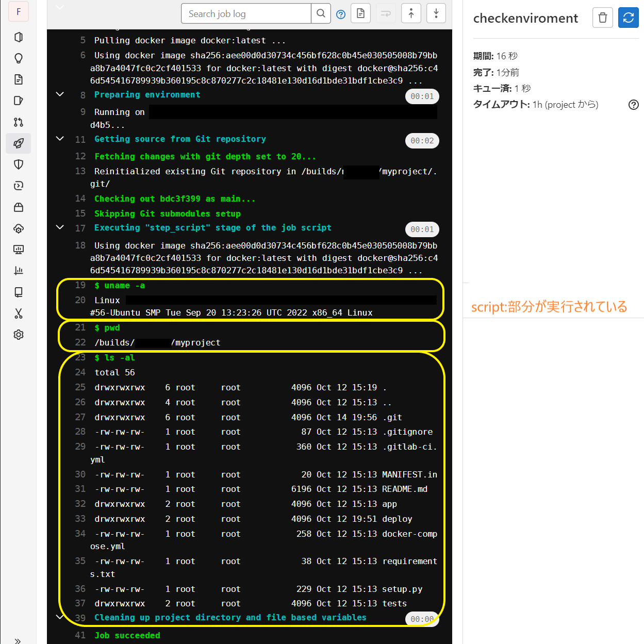Open Merge requests from sidebar
644x644 pixels.
[19, 122]
